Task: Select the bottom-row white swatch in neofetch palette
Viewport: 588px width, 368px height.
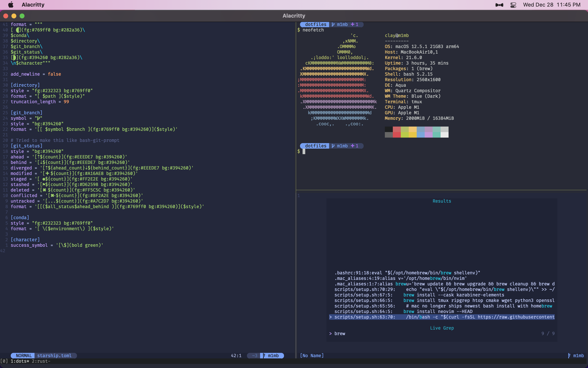Action: [444, 135]
